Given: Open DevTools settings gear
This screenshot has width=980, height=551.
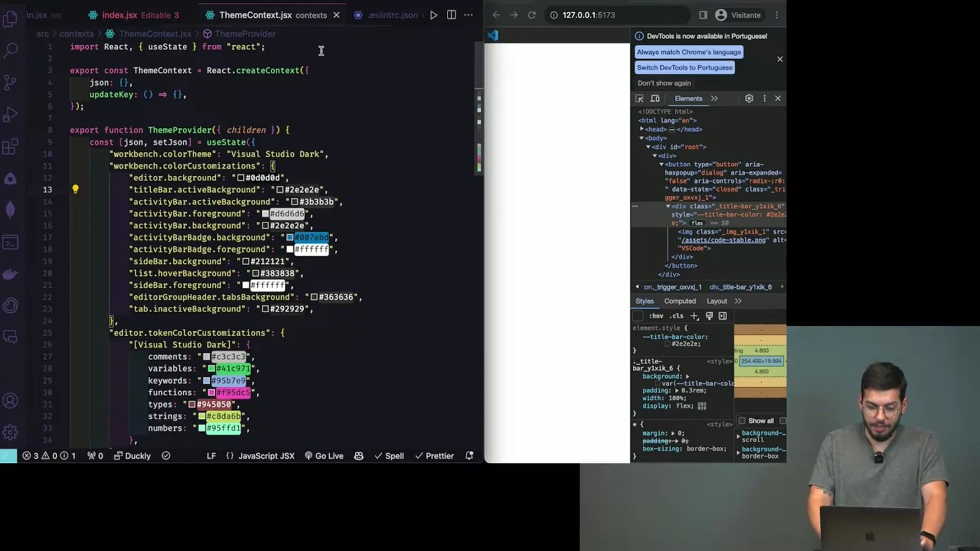Looking at the screenshot, I should [x=749, y=98].
